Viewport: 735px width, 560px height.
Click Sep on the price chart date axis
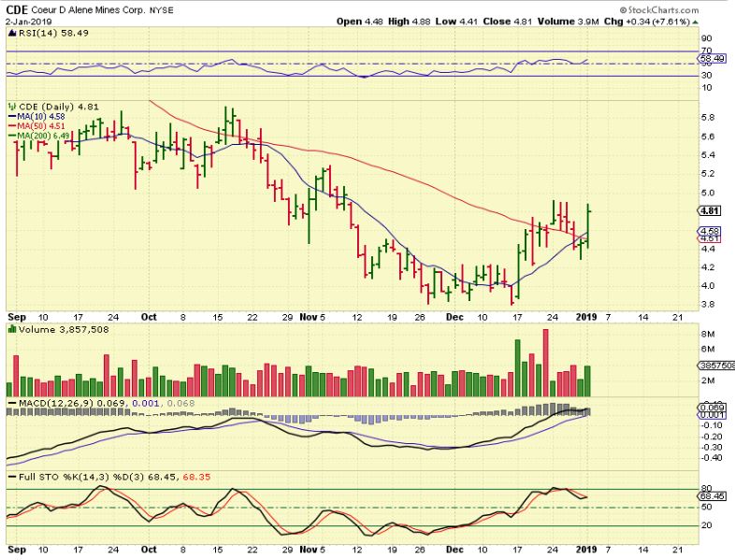coord(17,317)
